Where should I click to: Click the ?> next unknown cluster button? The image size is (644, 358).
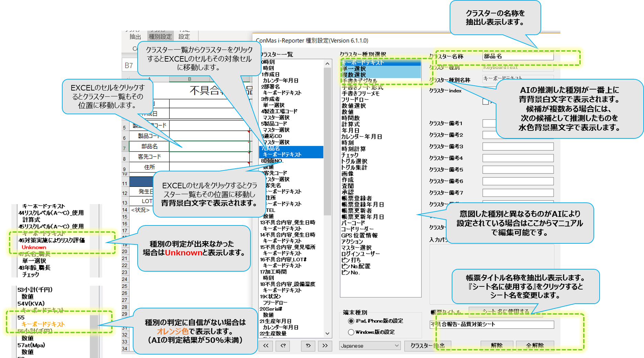coord(308,346)
